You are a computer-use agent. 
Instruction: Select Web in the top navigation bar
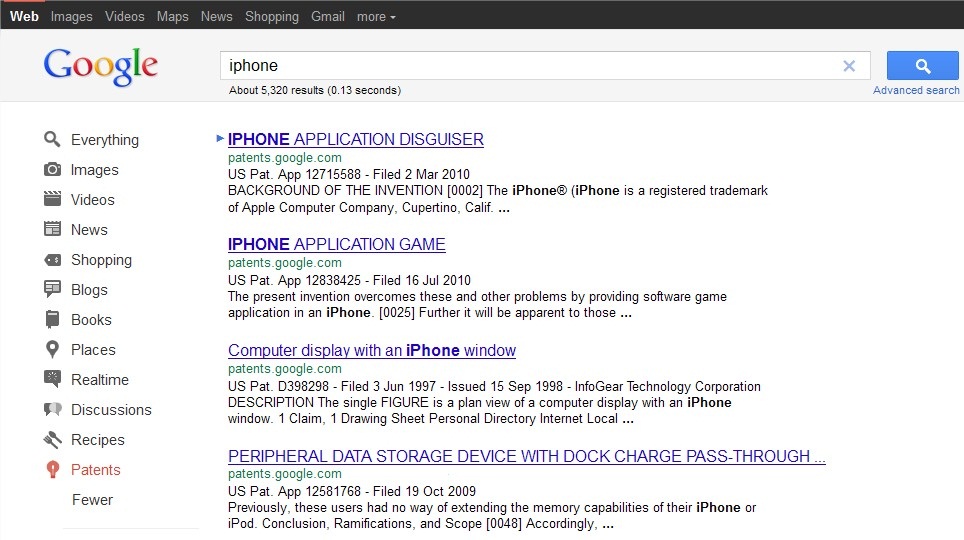pyautogui.click(x=24, y=17)
